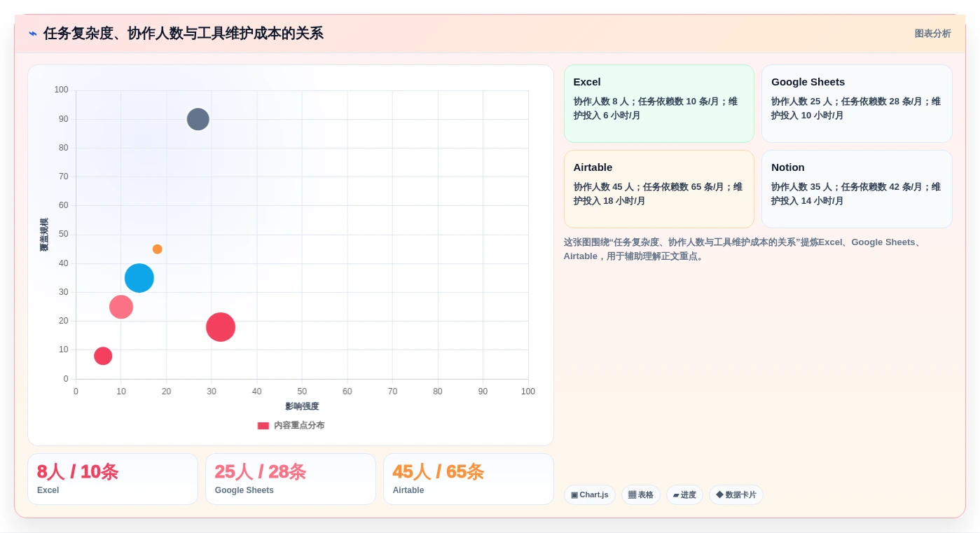Click the blue lightning icon beside the title
Viewport: 980px width, 533px height.
click(x=33, y=34)
